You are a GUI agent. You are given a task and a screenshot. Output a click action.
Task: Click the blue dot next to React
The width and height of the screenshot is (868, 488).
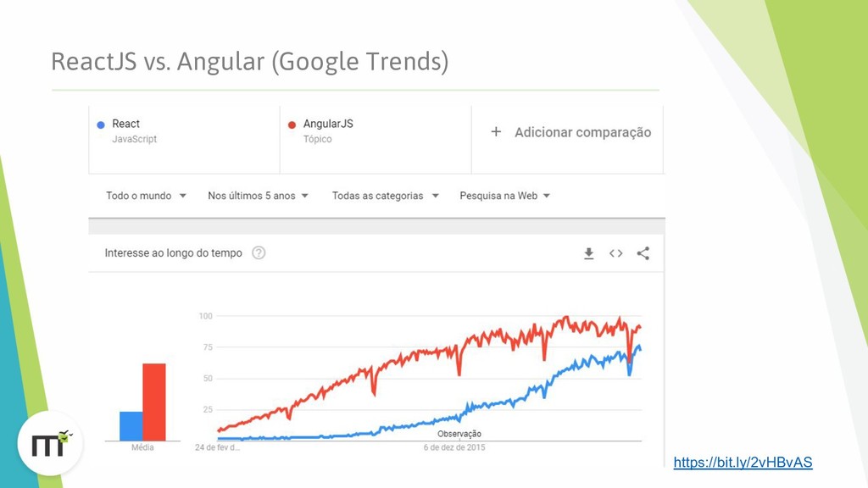[101, 125]
